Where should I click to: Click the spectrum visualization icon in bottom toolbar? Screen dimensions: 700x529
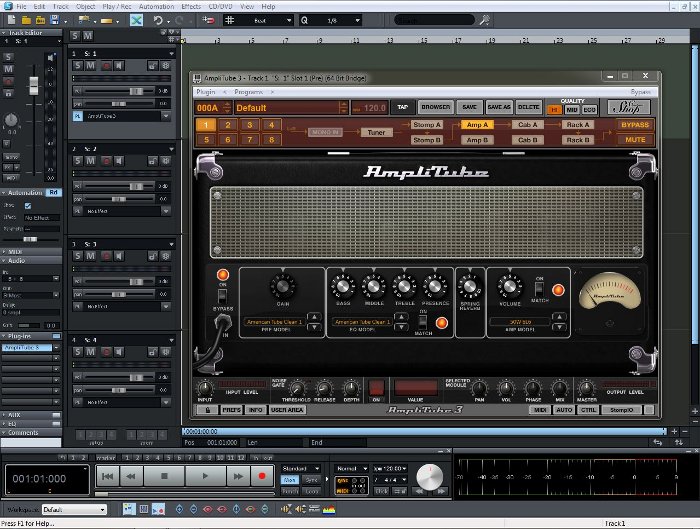(329, 509)
